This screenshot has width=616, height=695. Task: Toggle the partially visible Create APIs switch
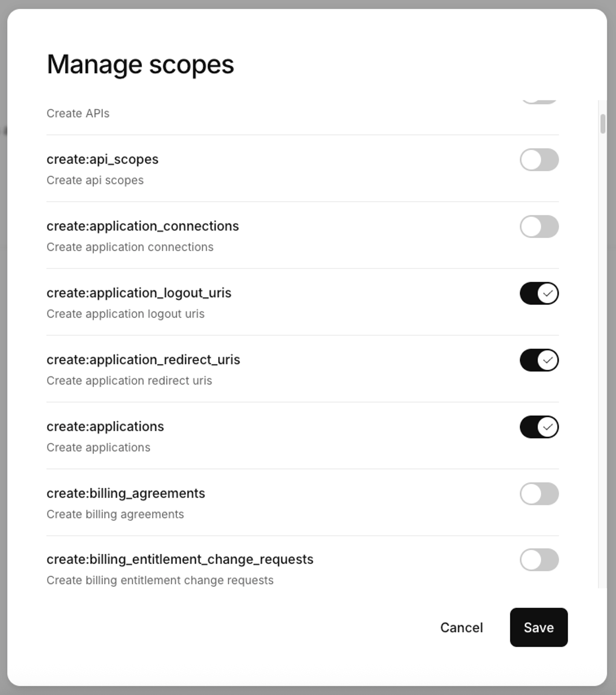click(539, 101)
